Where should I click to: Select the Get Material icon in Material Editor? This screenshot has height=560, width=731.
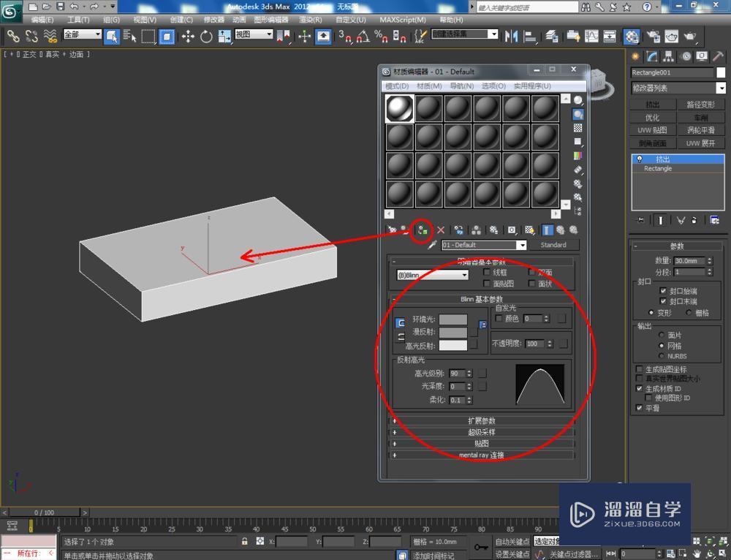(x=393, y=230)
